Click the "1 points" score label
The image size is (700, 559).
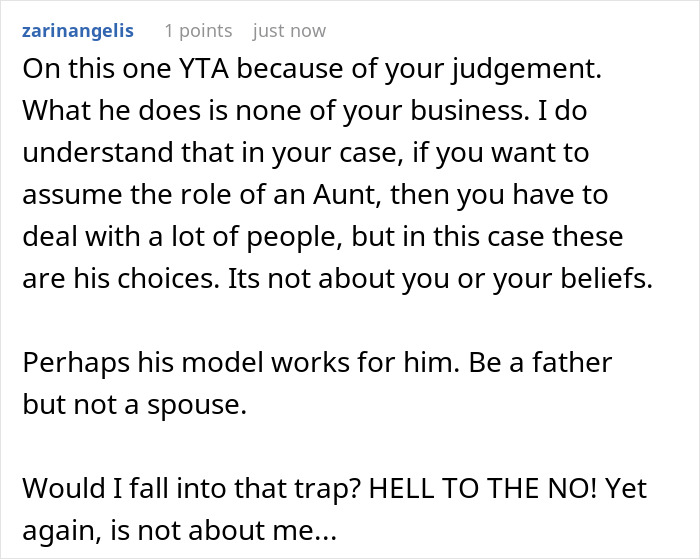click(198, 31)
